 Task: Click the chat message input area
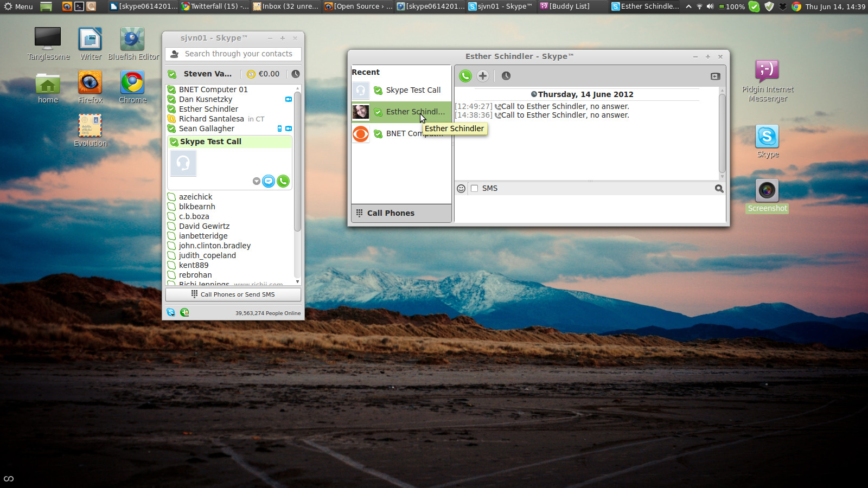click(590, 209)
